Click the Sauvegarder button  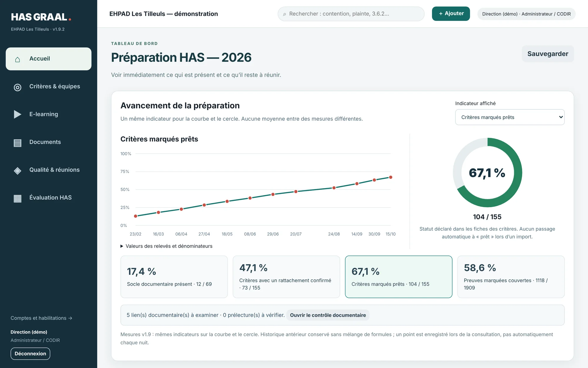(x=548, y=54)
